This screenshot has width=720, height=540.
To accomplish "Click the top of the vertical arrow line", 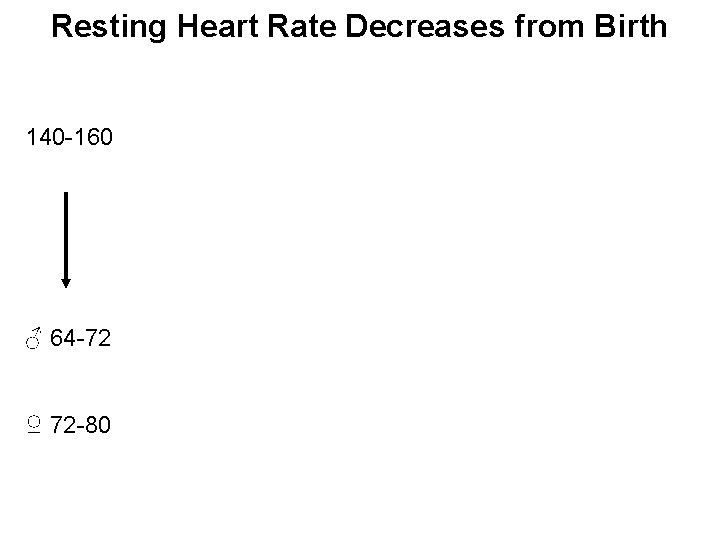I will click(66, 196).
